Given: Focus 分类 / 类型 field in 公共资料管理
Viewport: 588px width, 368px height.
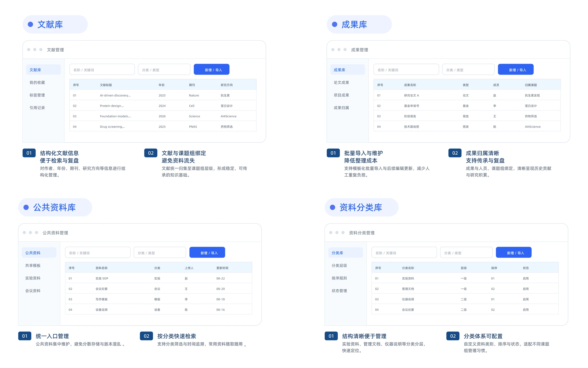Looking at the screenshot, I should pos(160,252).
